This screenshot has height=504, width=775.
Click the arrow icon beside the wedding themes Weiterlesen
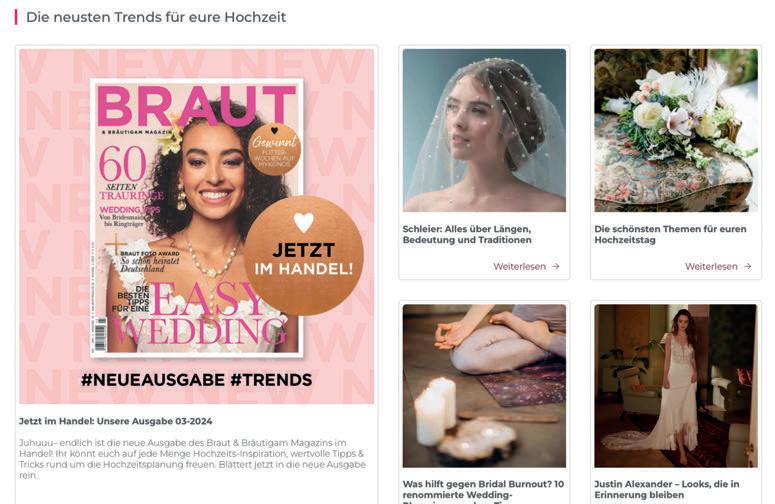[747, 266]
